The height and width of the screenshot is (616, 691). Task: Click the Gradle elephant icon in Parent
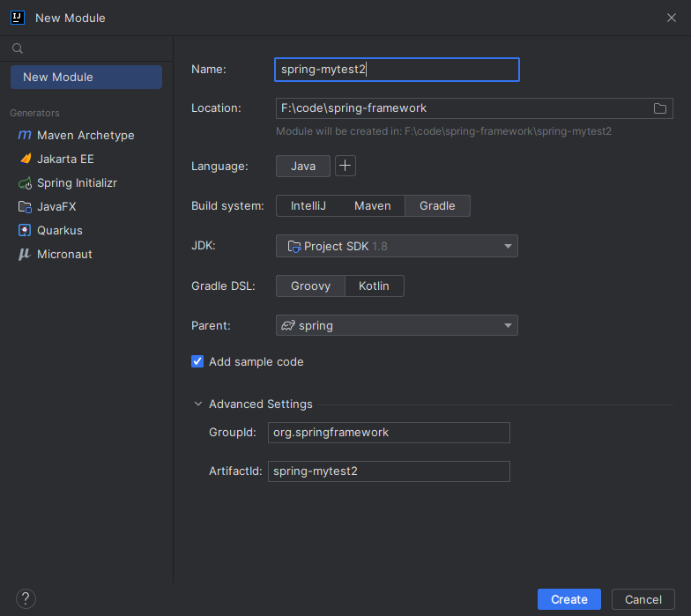pos(287,326)
